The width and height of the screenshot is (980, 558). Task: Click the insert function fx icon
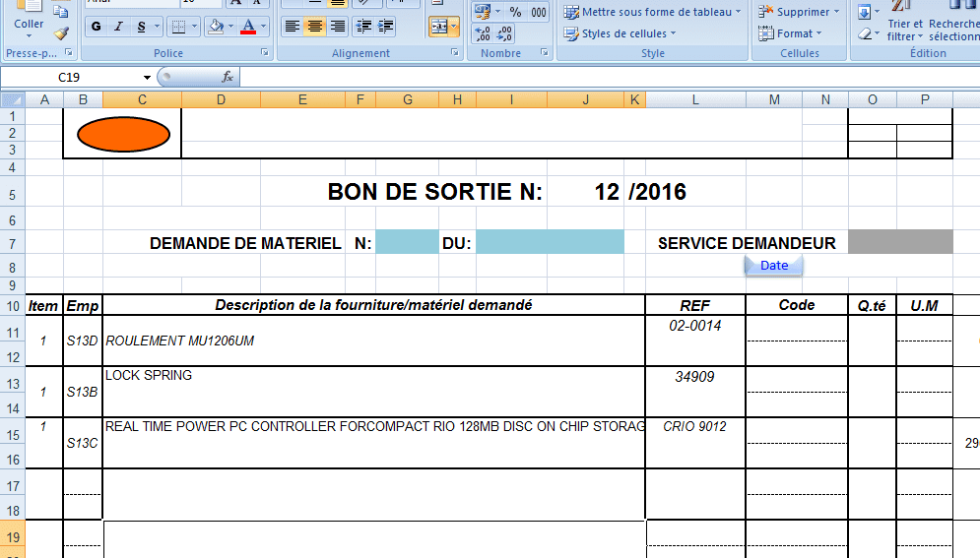point(228,77)
